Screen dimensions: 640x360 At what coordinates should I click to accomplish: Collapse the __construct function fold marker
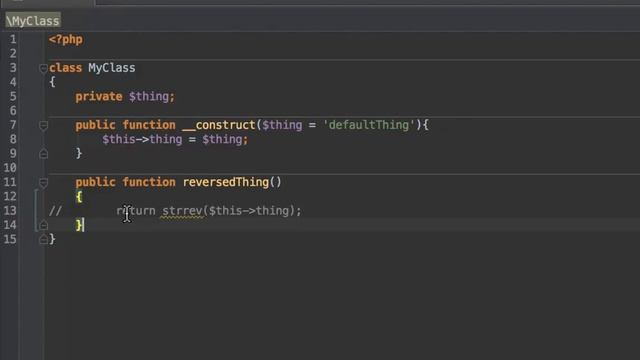43,125
